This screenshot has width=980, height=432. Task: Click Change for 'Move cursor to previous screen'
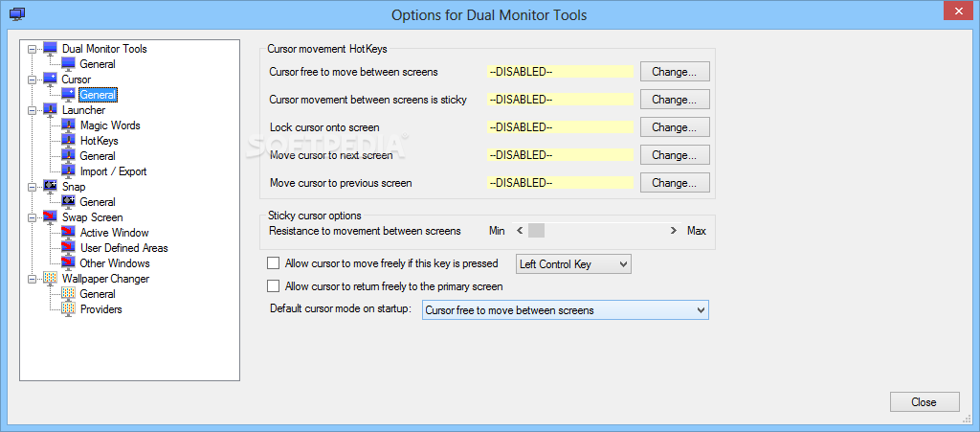[675, 183]
